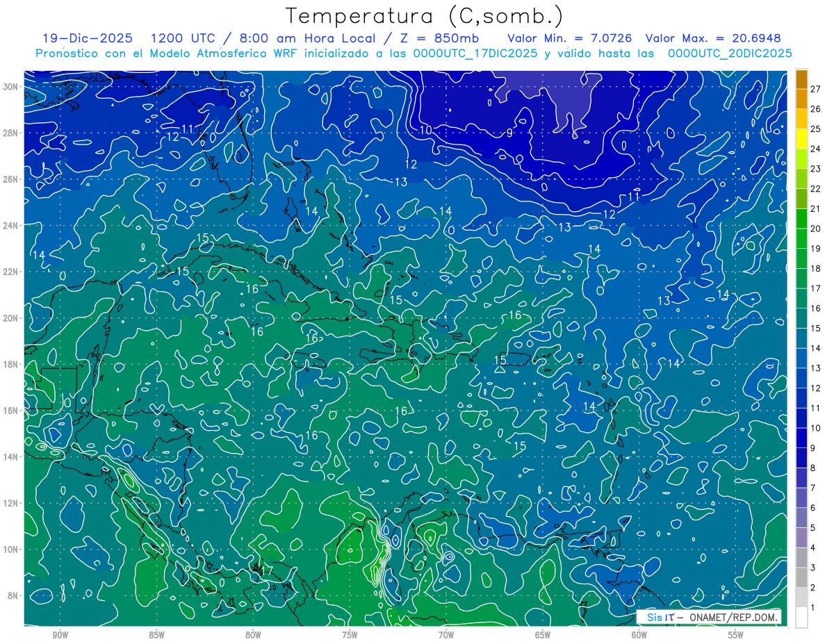Click the 20N latitude axis label

pyautogui.click(x=11, y=318)
